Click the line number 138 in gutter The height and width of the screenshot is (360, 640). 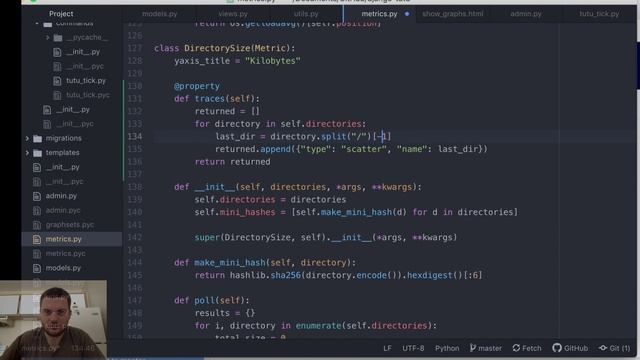pos(135,187)
